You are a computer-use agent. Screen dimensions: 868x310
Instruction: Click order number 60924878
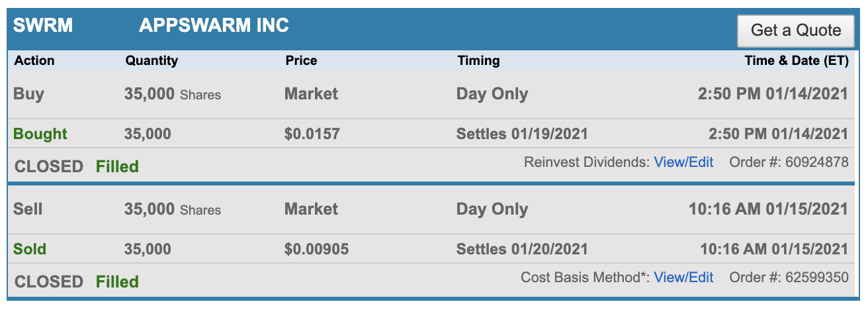[x=816, y=162]
